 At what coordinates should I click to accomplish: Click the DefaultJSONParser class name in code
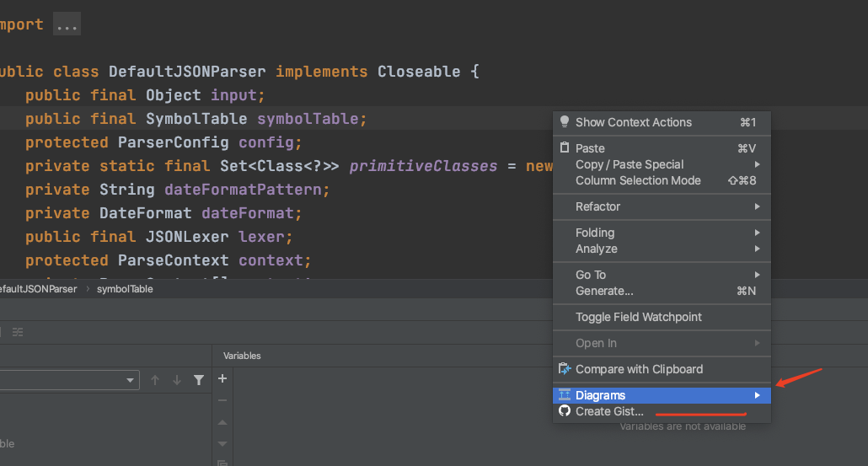[x=187, y=72]
